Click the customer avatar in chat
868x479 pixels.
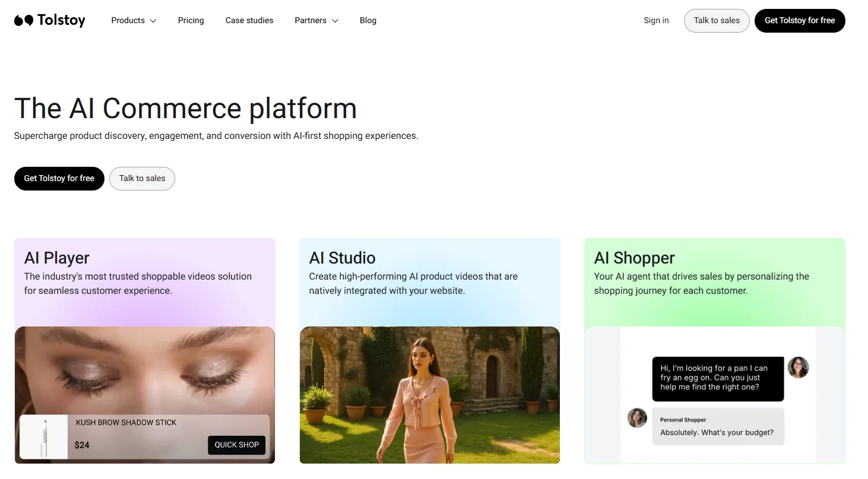[x=798, y=367]
